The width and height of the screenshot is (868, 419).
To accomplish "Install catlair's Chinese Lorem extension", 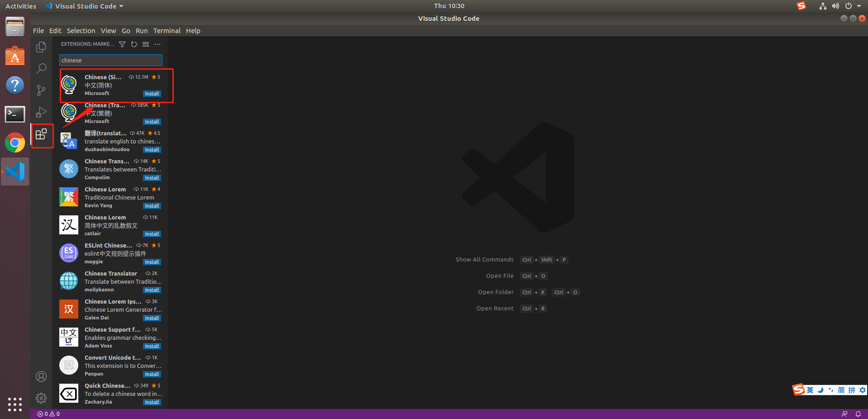I will (152, 234).
